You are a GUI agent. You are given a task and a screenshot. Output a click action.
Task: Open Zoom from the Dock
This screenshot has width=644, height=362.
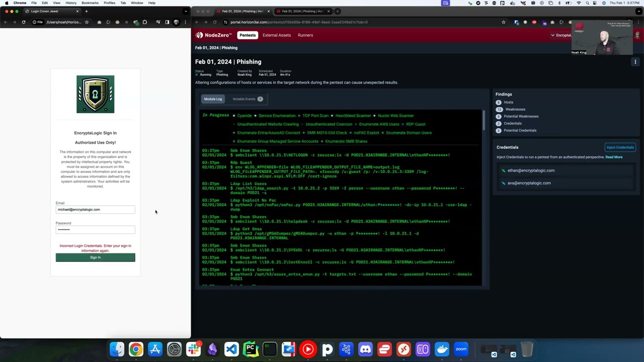coord(461,349)
